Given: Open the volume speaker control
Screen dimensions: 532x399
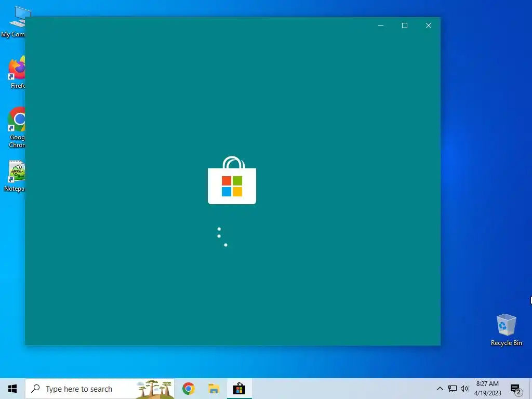Looking at the screenshot, I should click(464, 389).
